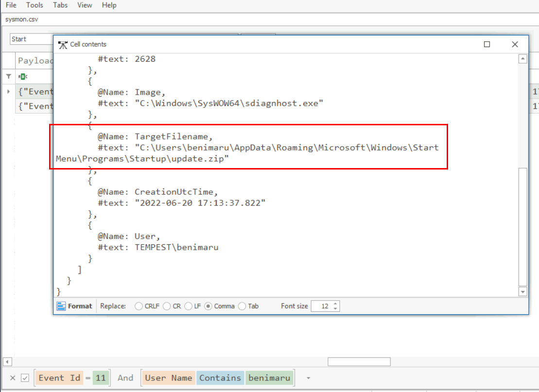Click the horizontal scrollbar thumb in grid

pyautogui.click(x=359, y=362)
